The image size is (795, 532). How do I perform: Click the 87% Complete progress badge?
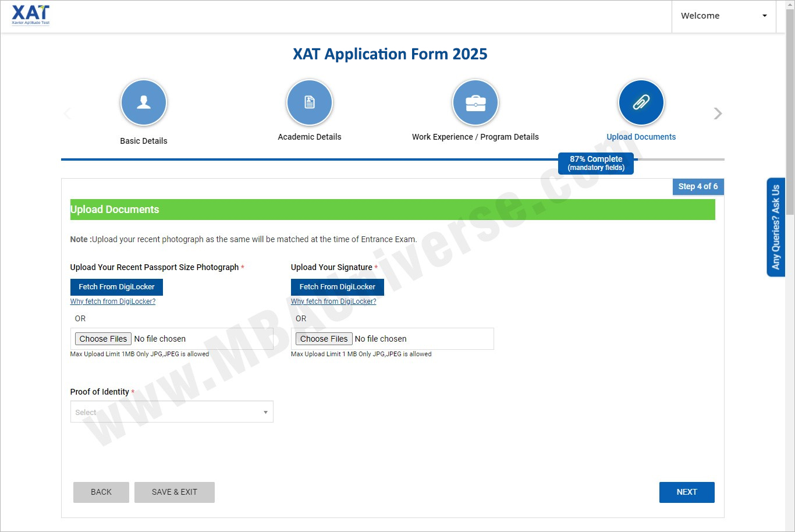coord(595,164)
